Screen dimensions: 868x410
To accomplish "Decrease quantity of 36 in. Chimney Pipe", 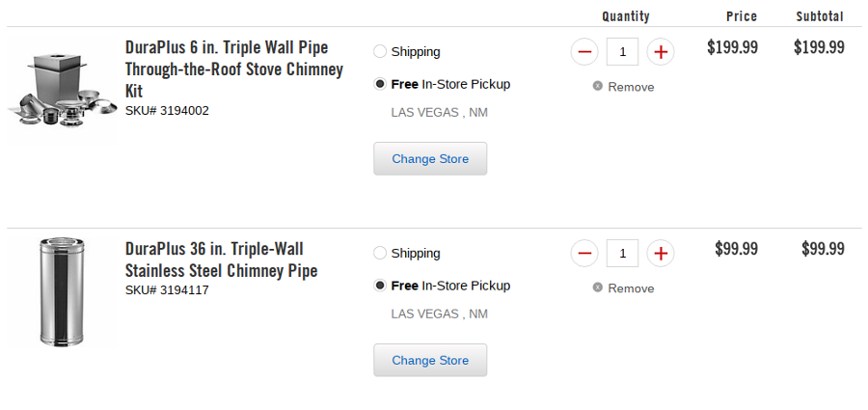I will 584,254.
